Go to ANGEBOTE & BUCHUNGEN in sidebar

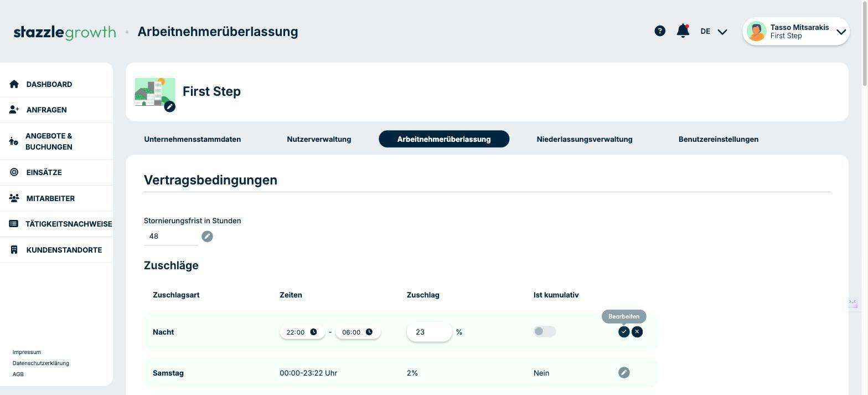(x=49, y=141)
